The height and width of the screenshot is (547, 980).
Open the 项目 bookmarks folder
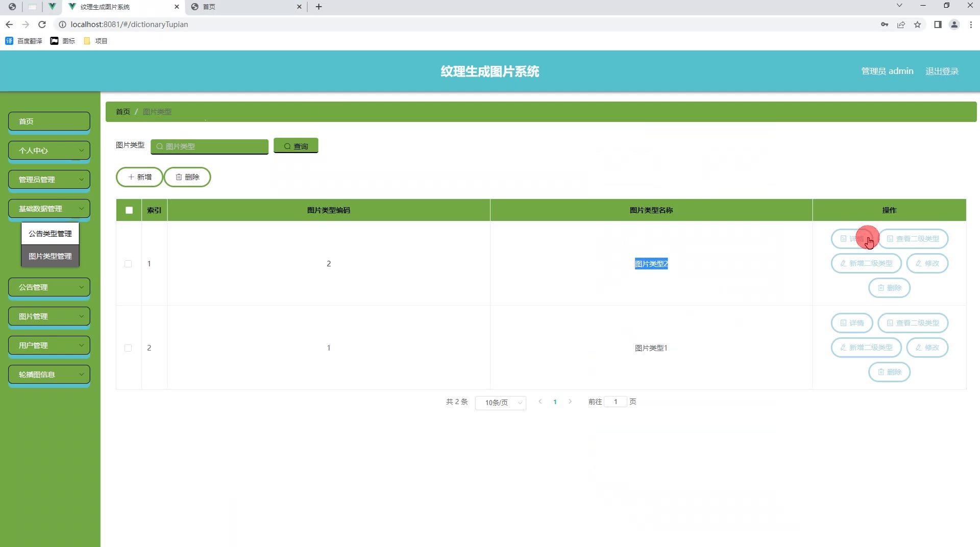pyautogui.click(x=95, y=41)
